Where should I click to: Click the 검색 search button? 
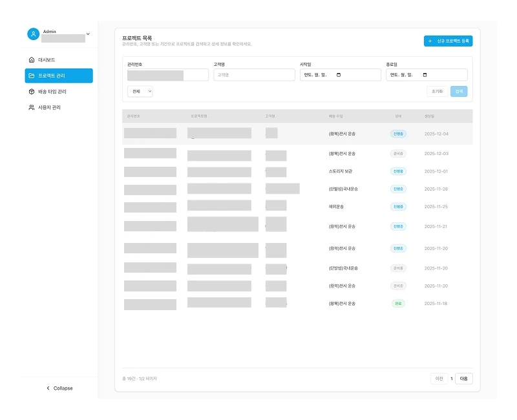[x=459, y=91]
